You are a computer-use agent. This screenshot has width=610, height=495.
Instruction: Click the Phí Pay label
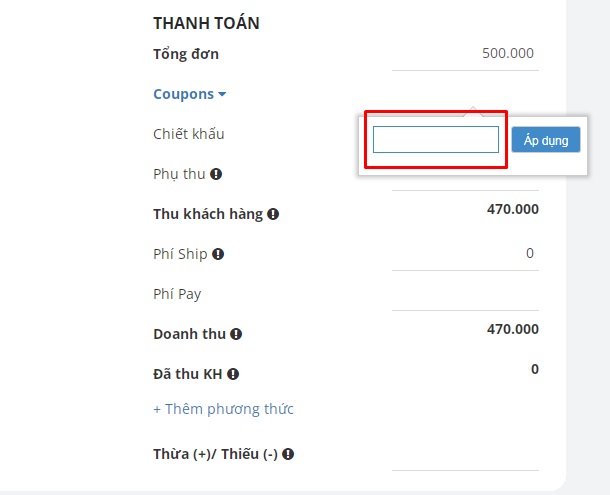click(177, 294)
